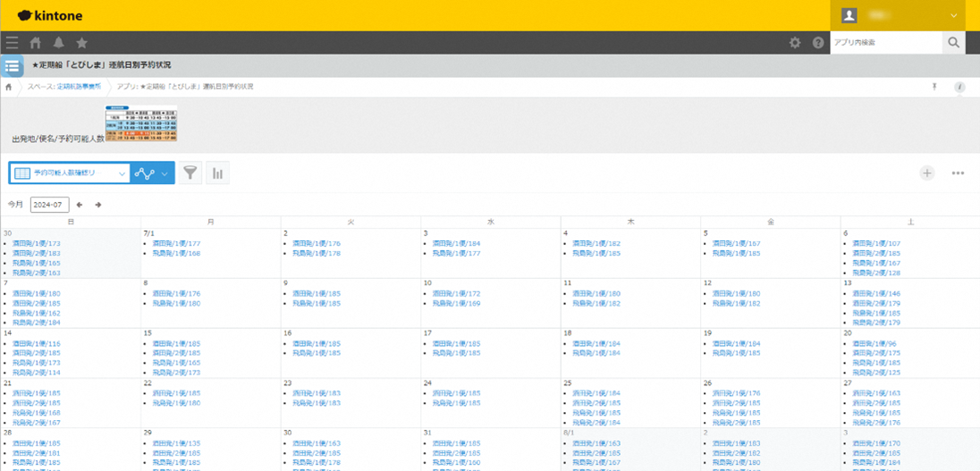Open bookmarks via the star icon
Screen dimensions: 980x471
click(81, 43)
